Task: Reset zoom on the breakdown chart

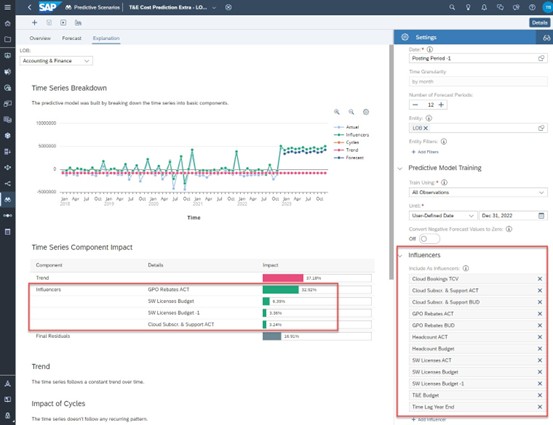Action: [366, 112]
